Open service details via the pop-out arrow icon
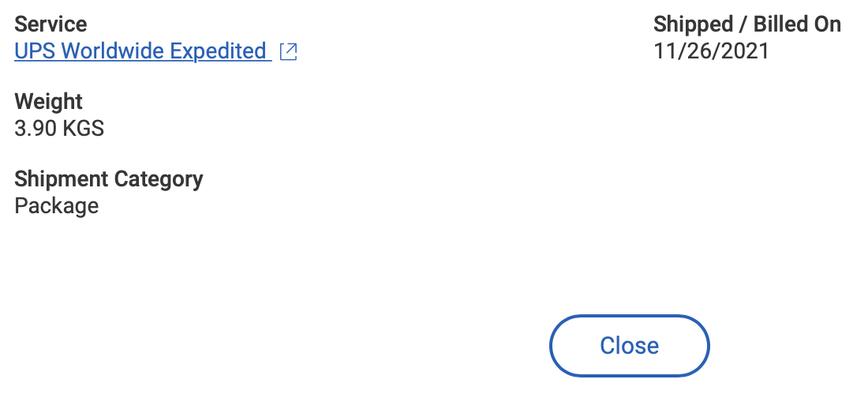868x398 pixels. (x=289, y=52)
